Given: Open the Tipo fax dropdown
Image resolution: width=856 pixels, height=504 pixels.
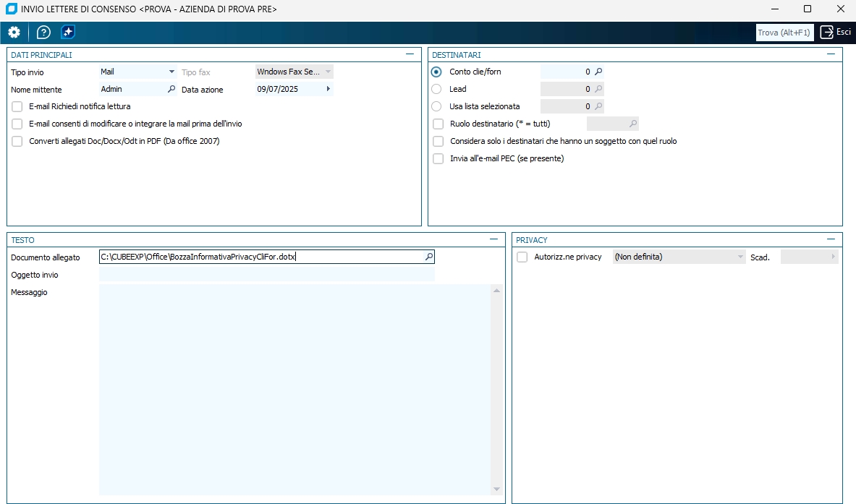Looking at the screenshot, I should (328, 72).
